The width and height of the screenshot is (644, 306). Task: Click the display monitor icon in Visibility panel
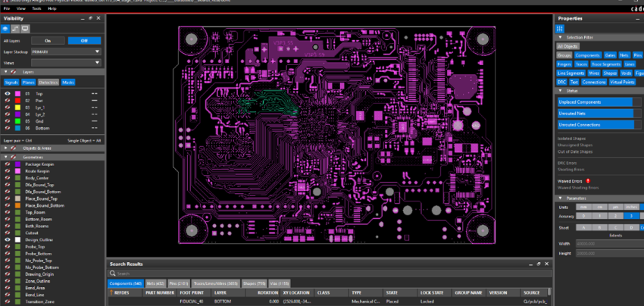tap(25, 28)
